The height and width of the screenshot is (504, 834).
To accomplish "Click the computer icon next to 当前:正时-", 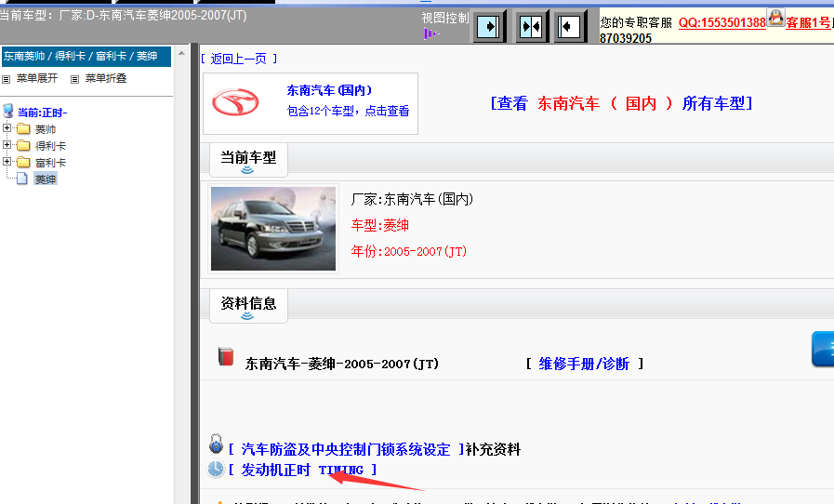I will 8,112.
